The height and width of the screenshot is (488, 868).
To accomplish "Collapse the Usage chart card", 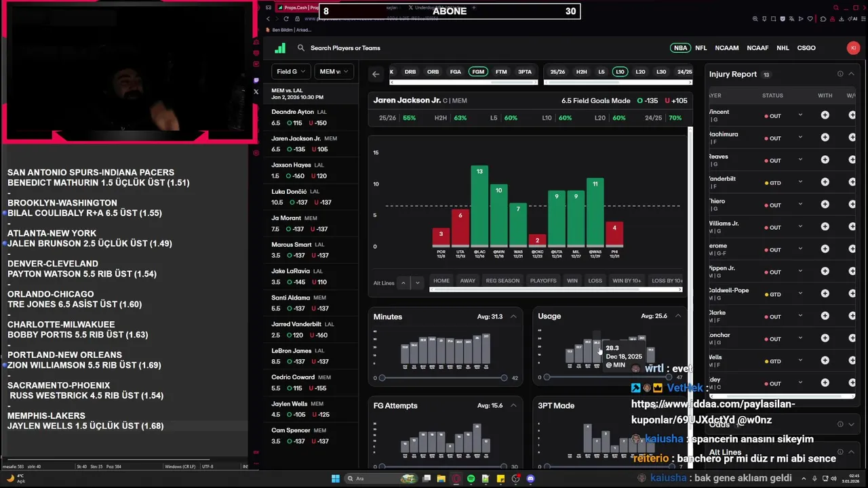I will pyautogui.click(x=677, y=316).
